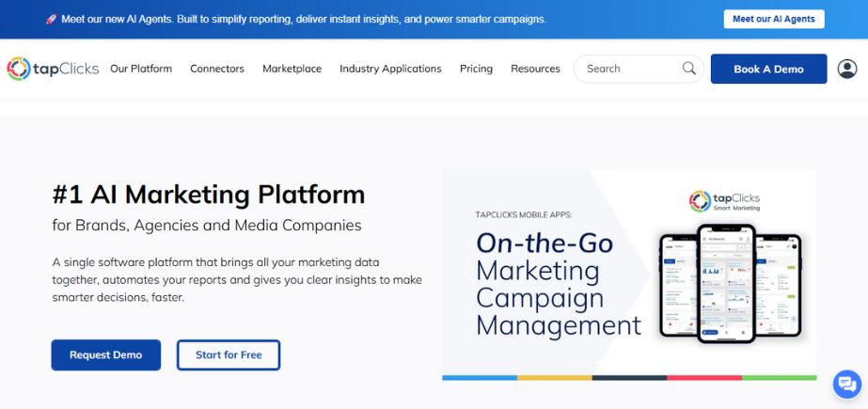
Task: Click the Start for Free button
Action: [229, 354]
